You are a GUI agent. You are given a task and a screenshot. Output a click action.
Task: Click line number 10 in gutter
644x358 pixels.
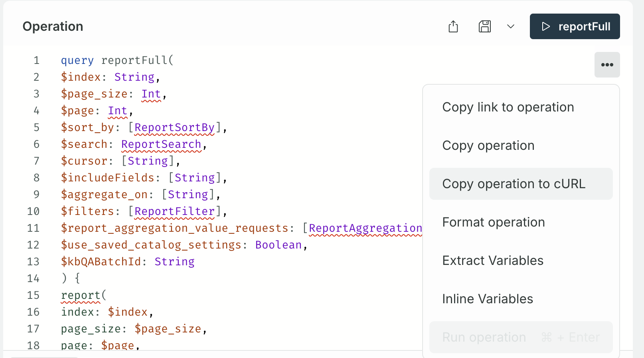pos(33,211)
